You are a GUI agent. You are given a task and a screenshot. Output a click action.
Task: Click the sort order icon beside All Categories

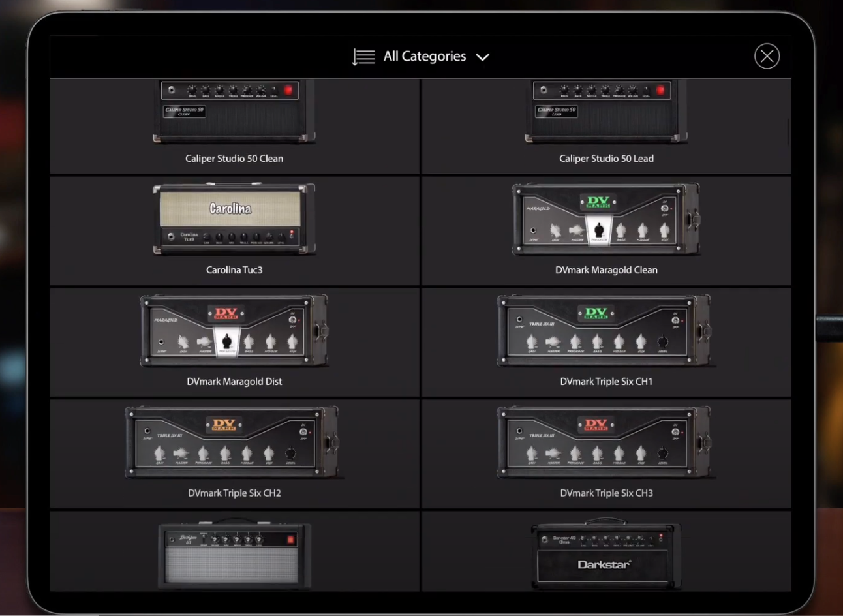tap(363, 56)
